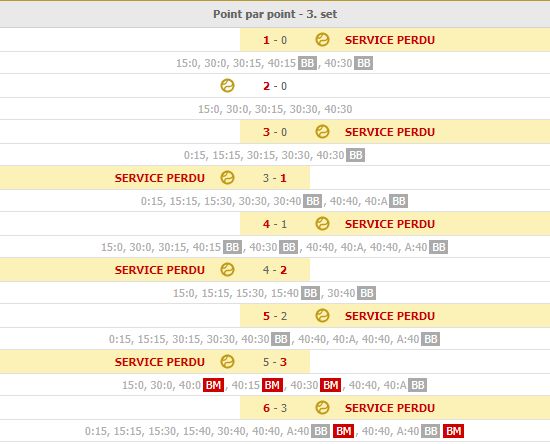Click the tennis ball icon beside 1 - 0
The image size is (550, 444).
tap(322, 40)
